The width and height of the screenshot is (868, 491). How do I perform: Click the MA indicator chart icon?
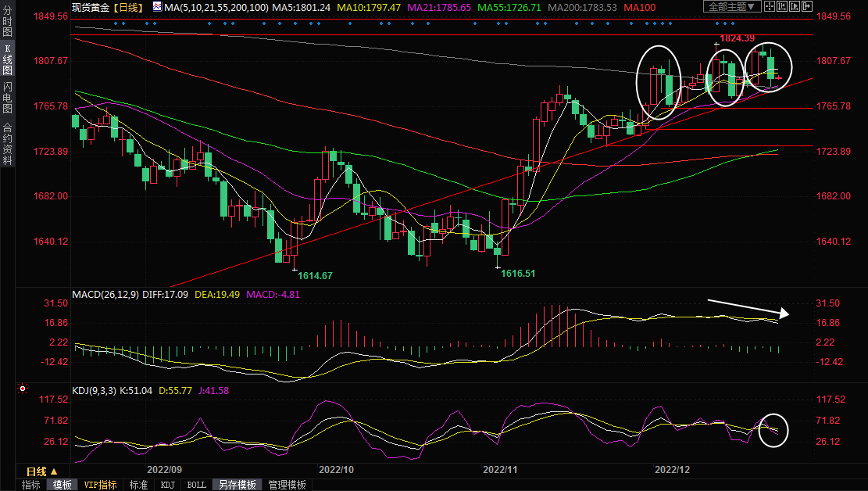point(158,7)
